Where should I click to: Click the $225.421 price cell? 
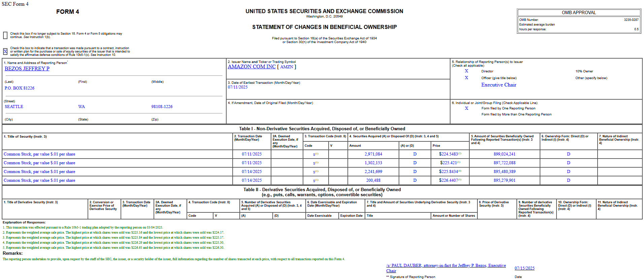[x=450, y=163]
